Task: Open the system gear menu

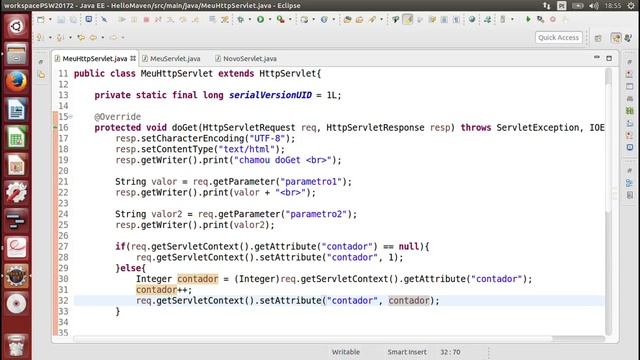Action: pyautogui.click(x=631, y=6)
